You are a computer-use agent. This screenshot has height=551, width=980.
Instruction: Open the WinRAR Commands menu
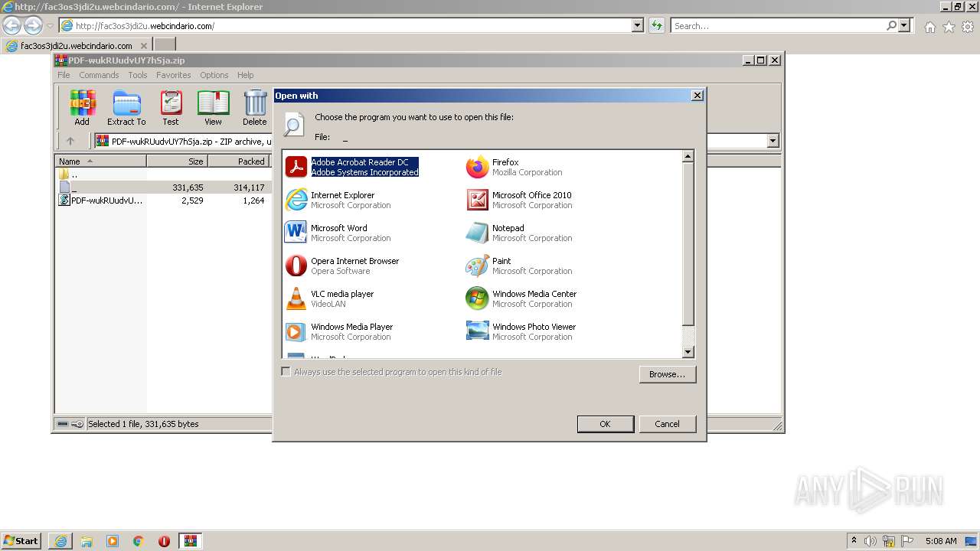(99, 75)
